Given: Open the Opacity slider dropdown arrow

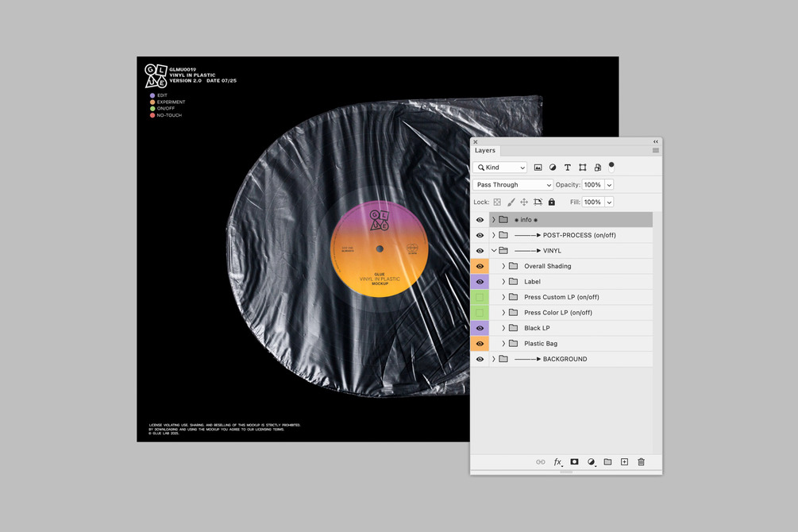Looking at the screenshot, I should click(x=609, y=185).
